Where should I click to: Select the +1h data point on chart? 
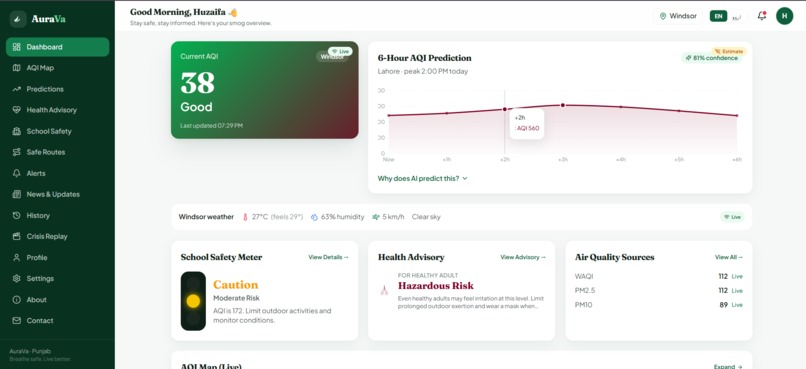coord(447,113)
